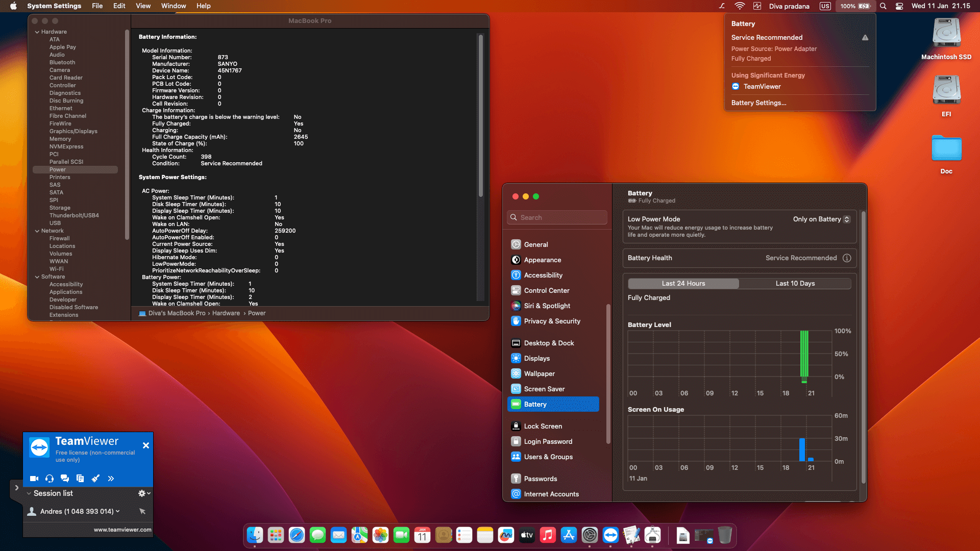Click the Settings search field
Screen dimensions: 980x551
click(x=558, y=218)
